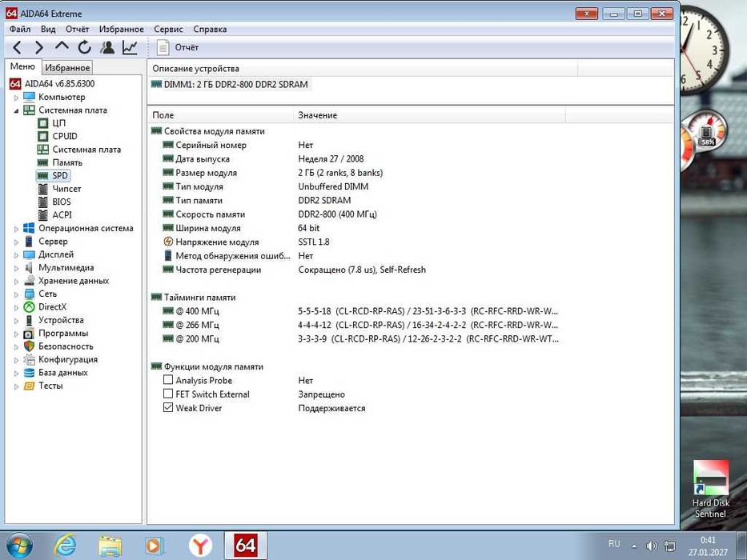Screen dimensions: 747x560
Task: Open the ACPI tree item
Action: (x=62, y=214)
